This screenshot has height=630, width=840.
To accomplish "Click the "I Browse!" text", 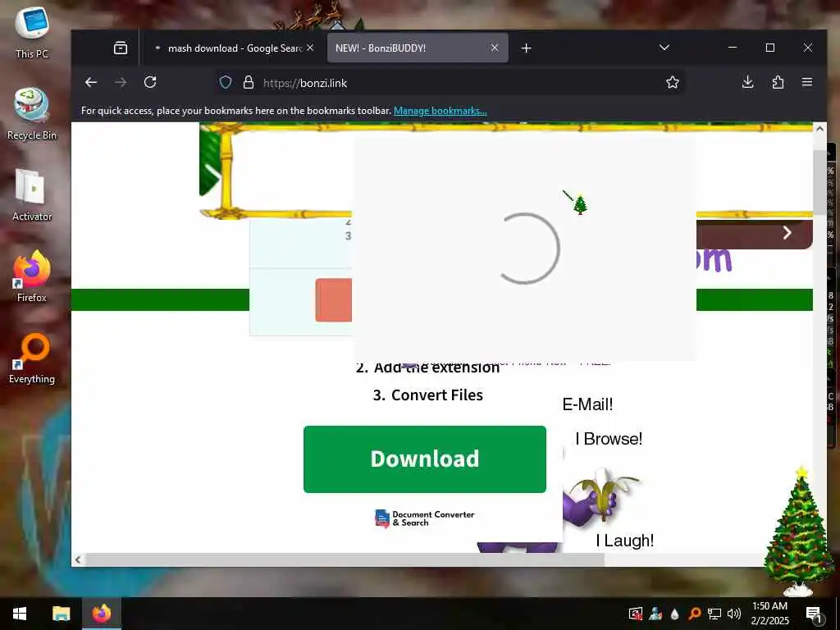I will (x=609, y=440).
